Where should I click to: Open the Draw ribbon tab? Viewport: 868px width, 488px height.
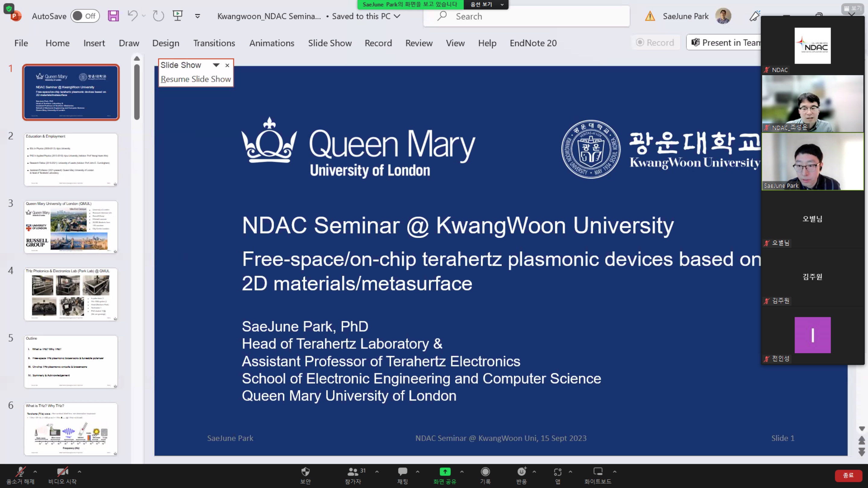click(x=129, y=43)
